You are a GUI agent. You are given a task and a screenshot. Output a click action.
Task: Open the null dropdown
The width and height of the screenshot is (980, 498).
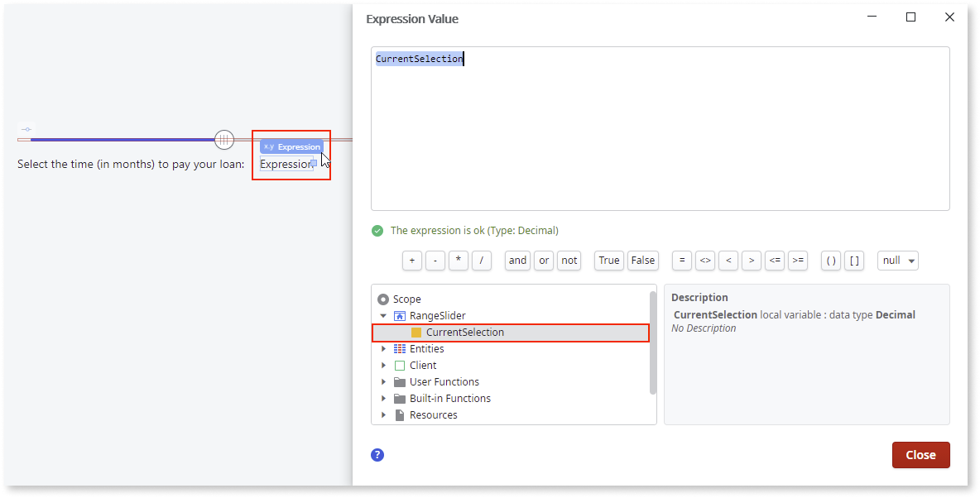[x=897, y=260]
